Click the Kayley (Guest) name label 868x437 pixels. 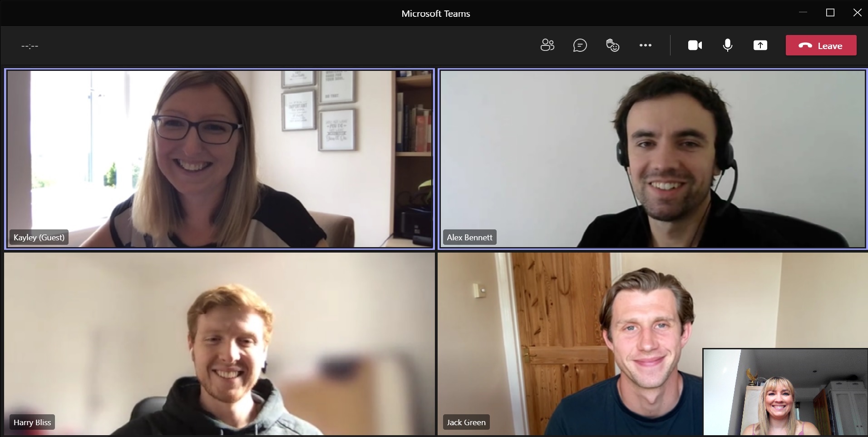pos(39,237)
